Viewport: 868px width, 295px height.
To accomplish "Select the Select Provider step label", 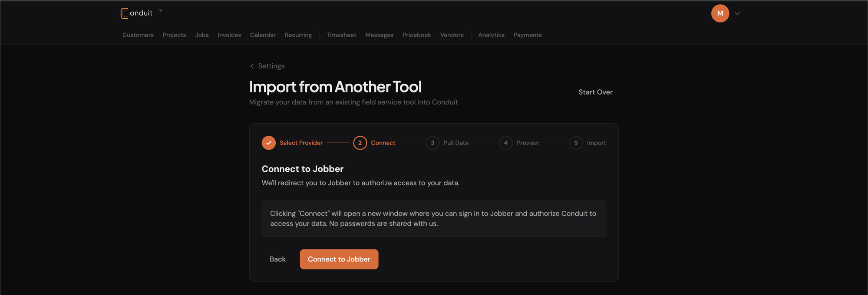I will click(x=301, y=143).
